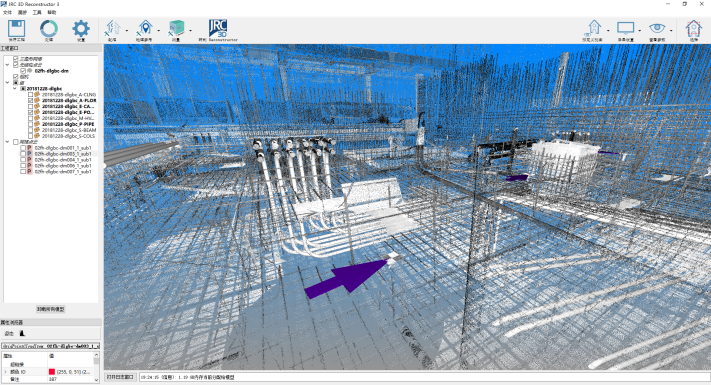
Task: Click the green cube measurement tool icon
Action: pyautogui.click(x=176, y=28)
